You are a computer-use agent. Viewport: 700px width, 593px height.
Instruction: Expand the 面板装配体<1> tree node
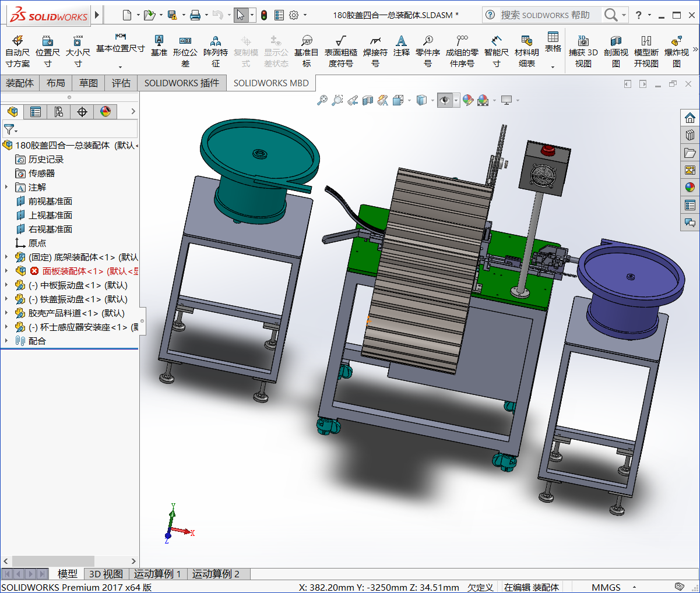click(x=6, y=271)
